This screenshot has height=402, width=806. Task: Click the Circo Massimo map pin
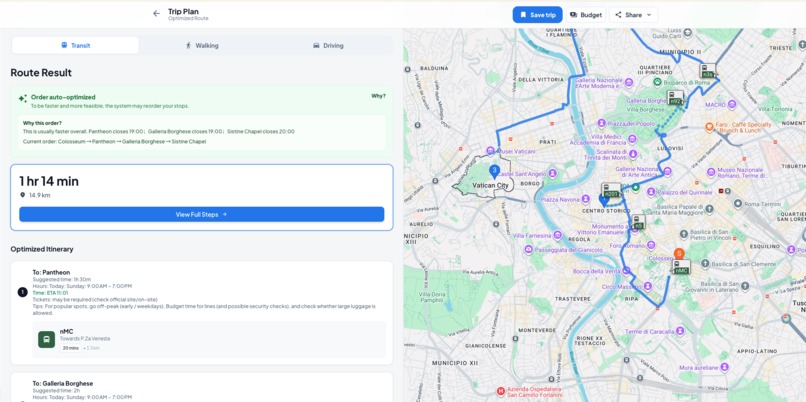pyautogui.click(x=648, y=286)
